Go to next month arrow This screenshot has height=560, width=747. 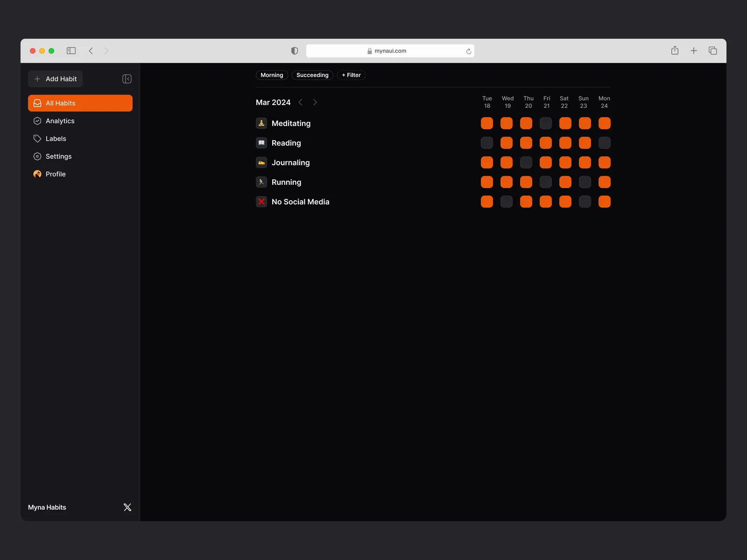tap(315, 102)
